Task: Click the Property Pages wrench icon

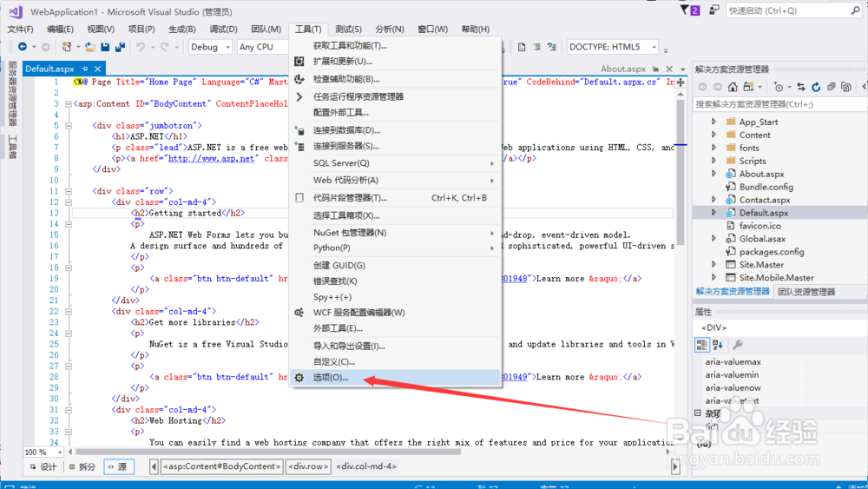Action: coord(737,345)
